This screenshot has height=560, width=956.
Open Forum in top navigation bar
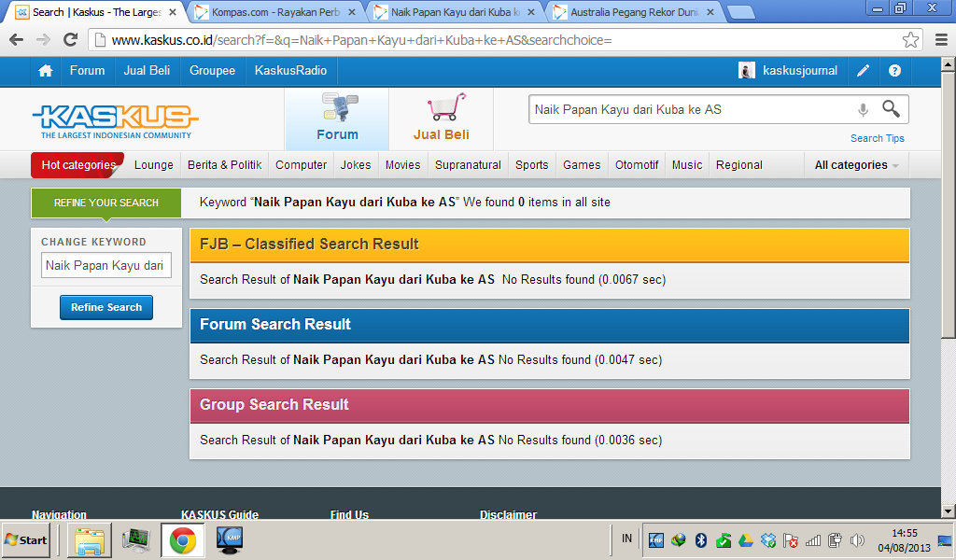pyautogui.click(x=87, y=71)
